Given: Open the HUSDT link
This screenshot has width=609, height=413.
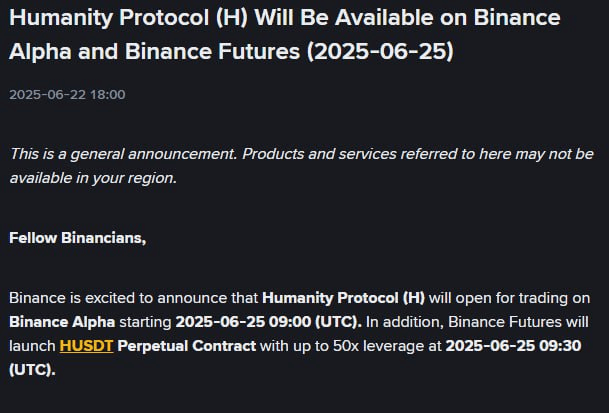Looking at the screenshot, I should click(86, 346).
